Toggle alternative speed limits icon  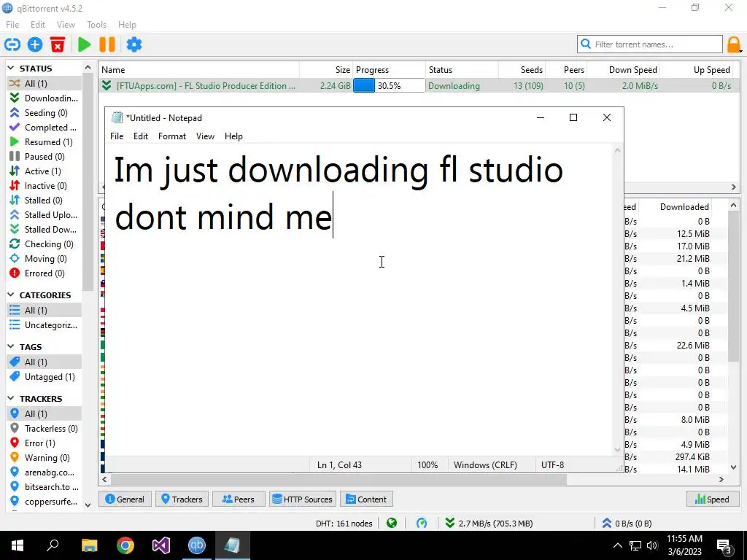tap(422, 524)
